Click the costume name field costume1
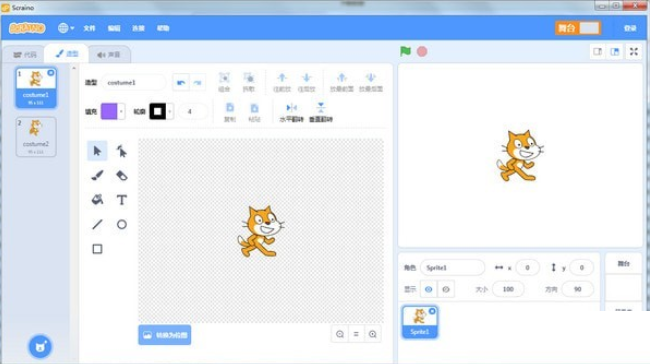This screenshot has height=364, width=650. pos(133,83)
